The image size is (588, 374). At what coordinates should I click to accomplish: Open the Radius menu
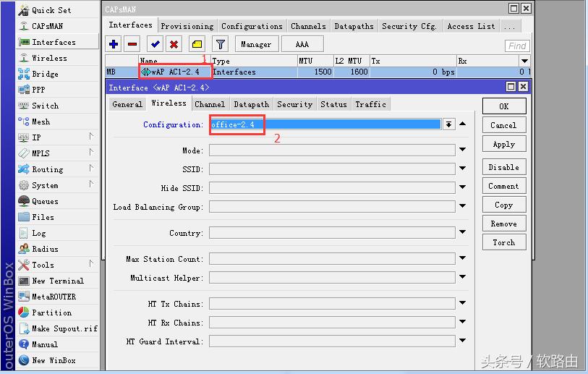click(x=57, y=249)
